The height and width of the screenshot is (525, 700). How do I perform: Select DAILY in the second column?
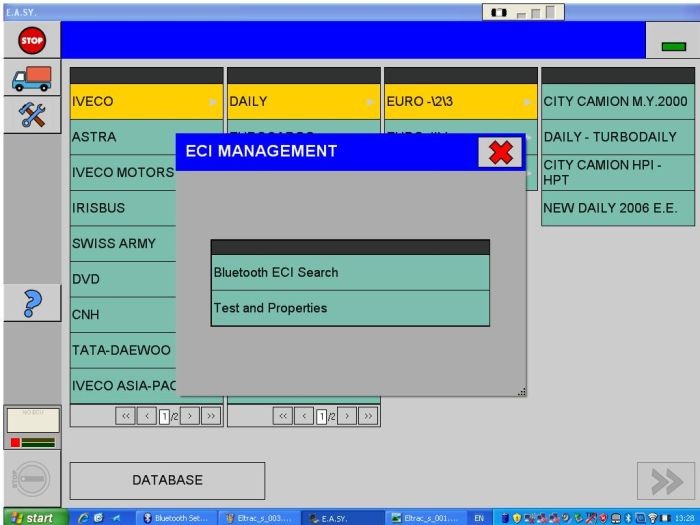[304, 101]
